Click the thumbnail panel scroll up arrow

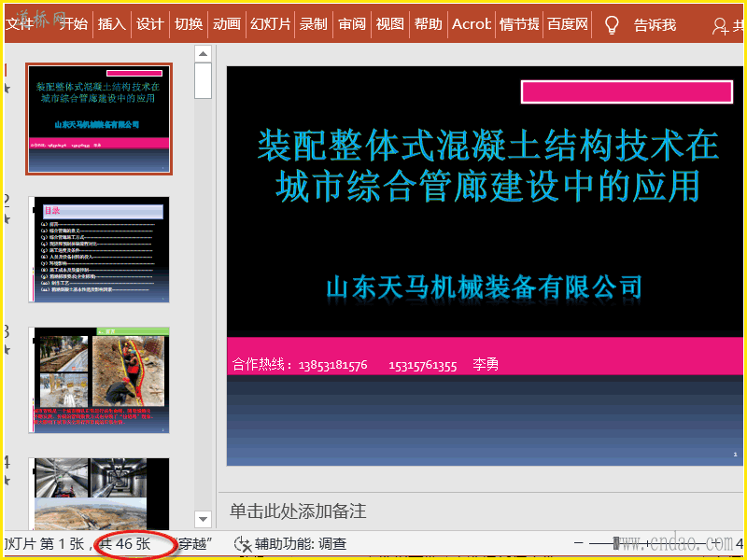tap(203, 54)
